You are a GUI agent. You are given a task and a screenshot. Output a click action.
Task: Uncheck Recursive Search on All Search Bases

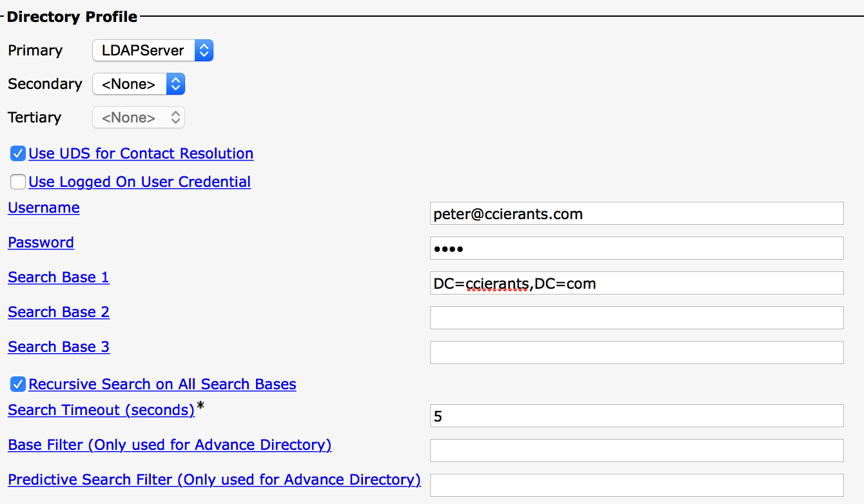18,385
